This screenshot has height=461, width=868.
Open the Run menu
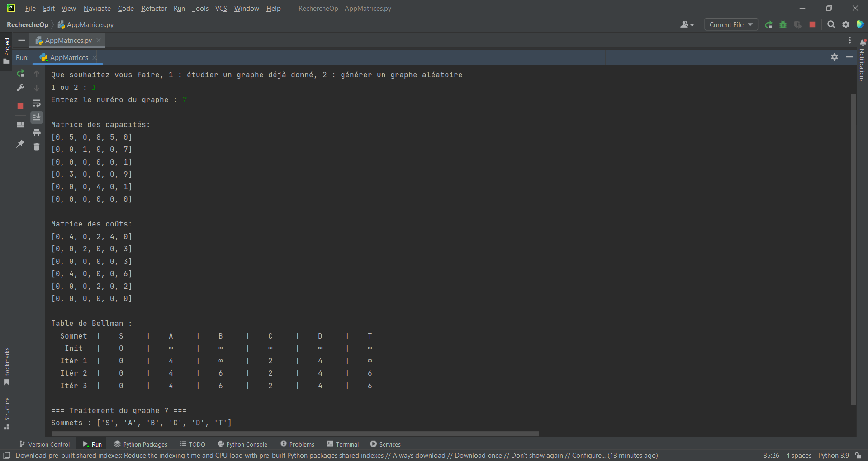[x=179, y=9]
